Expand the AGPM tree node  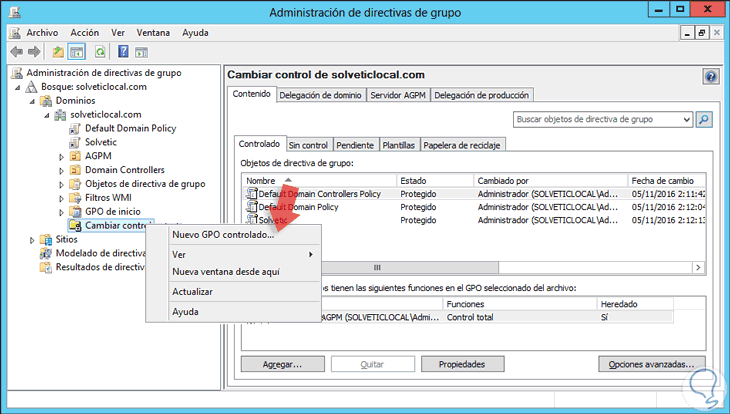click(61, 157)
